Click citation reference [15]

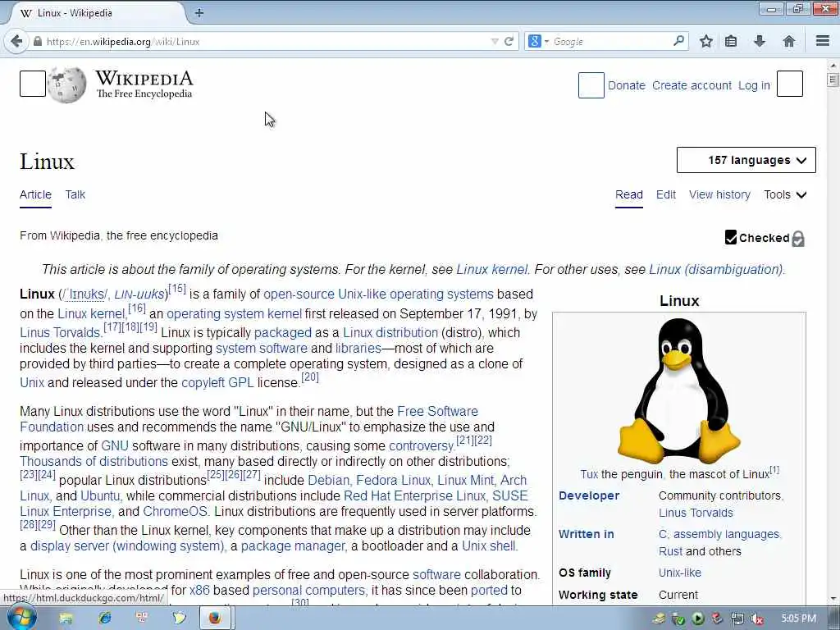click(177, 290)
